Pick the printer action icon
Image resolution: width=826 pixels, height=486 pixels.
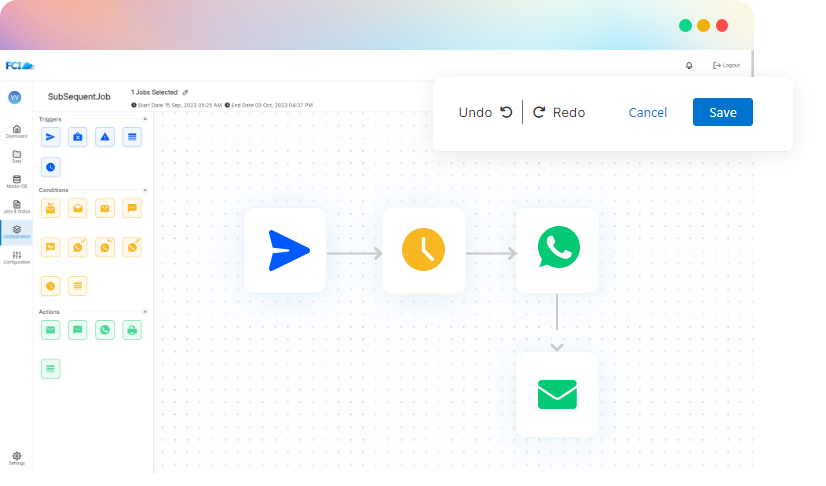(132, 329)
